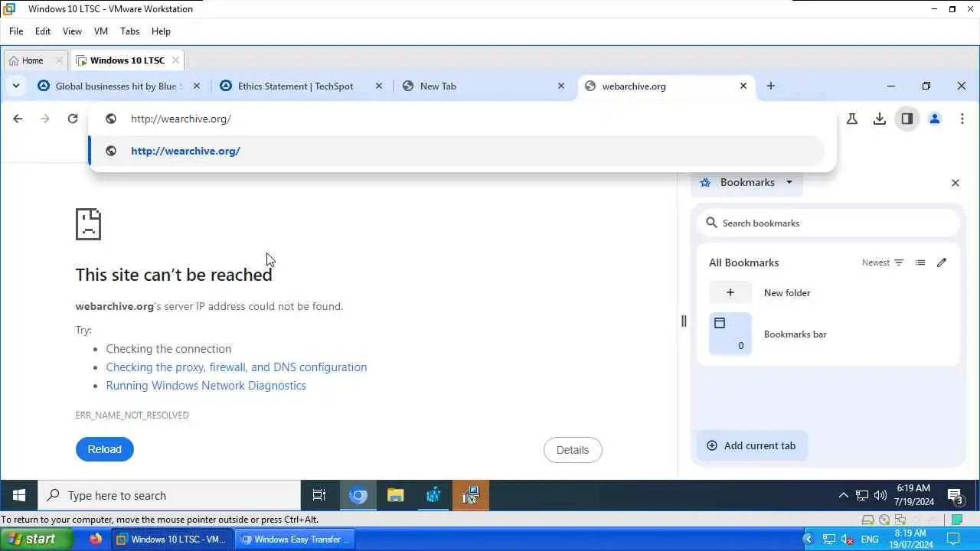Click Chrome icon on guest taskbar
The width and height of the screenshot is (980, 551).
[358, 495]
